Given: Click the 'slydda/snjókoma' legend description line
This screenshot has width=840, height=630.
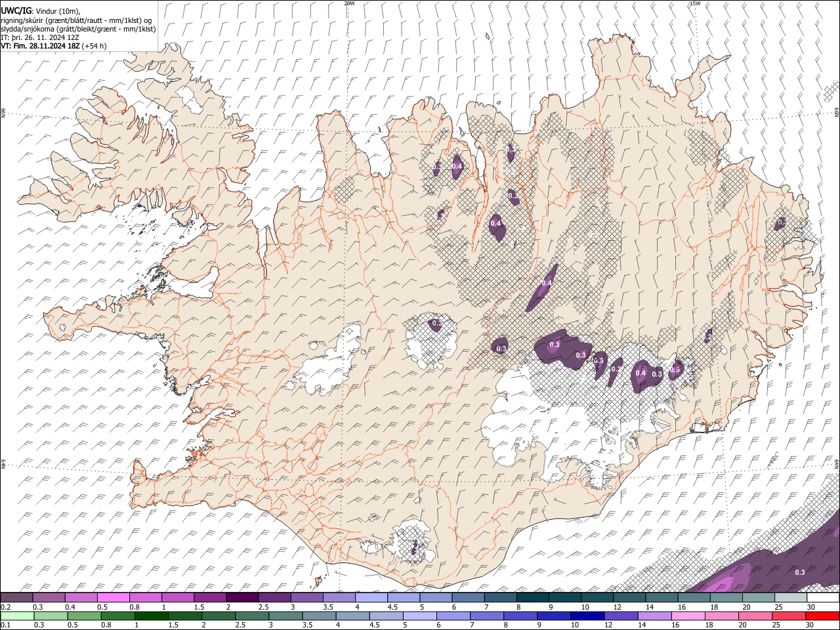Looking at the screenshot, I should point(79,29).
